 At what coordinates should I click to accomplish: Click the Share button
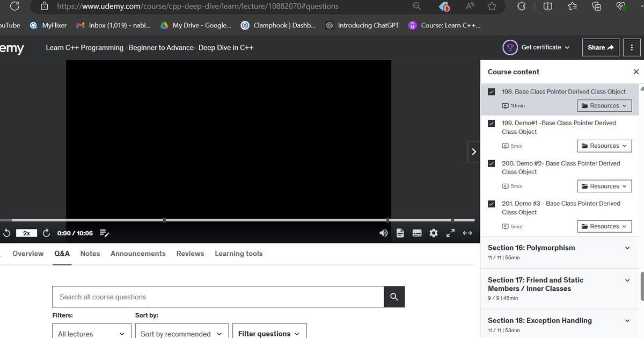pyautogui.click(x=601, y=47)
